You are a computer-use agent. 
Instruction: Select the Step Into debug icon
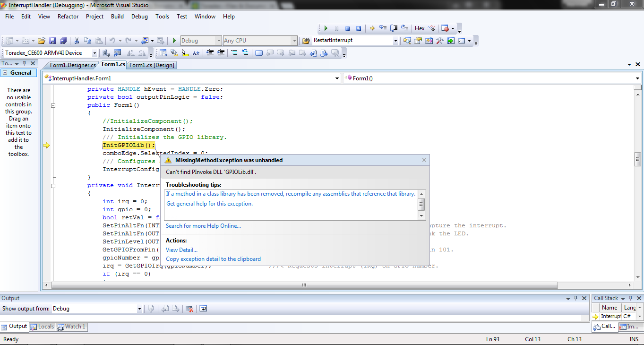coord(383,28)
